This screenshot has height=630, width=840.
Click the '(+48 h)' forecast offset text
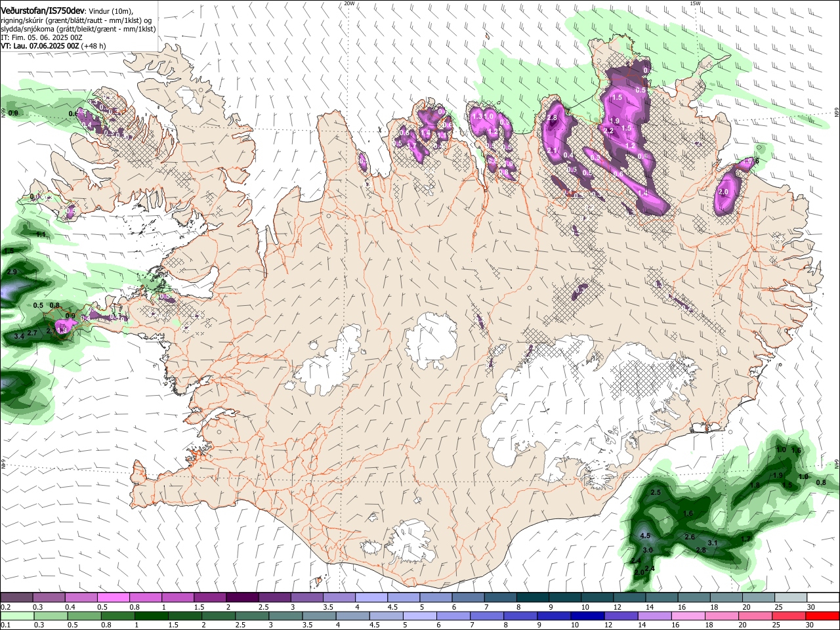point(94,46)
